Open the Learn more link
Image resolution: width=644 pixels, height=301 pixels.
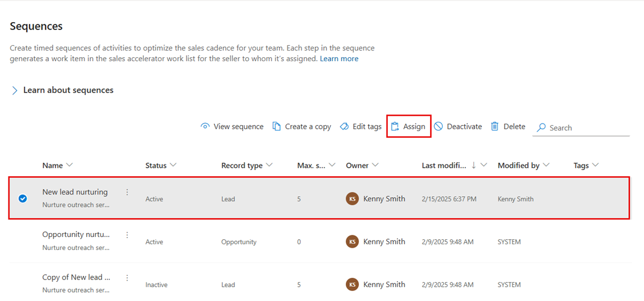(339, 59)
